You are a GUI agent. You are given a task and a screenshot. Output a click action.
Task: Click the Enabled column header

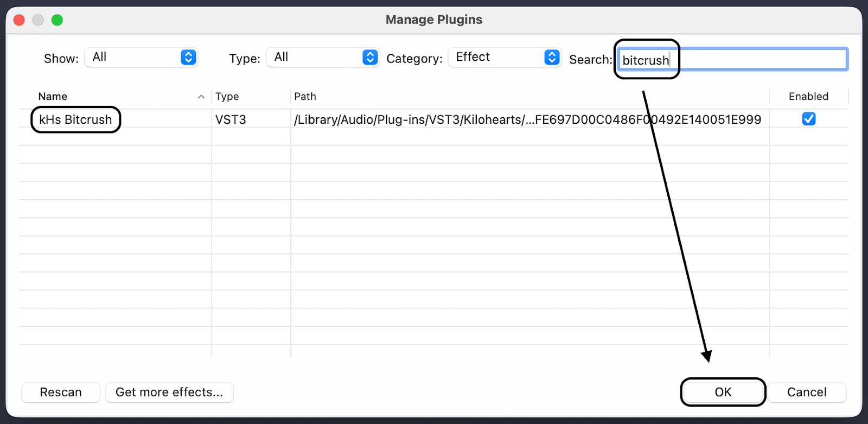tap(808, 97)
